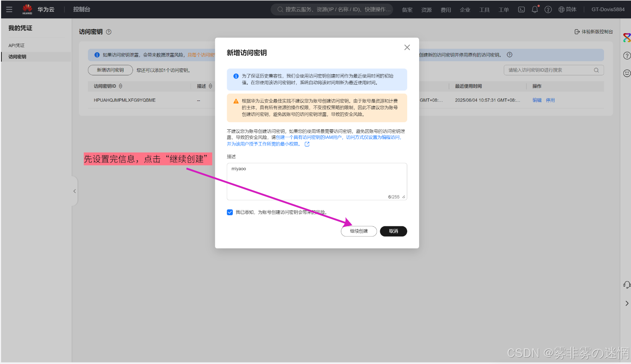Collapse the left sidebar panel
Viewport: 631px width, 364px height.
[x=75, y=191]
